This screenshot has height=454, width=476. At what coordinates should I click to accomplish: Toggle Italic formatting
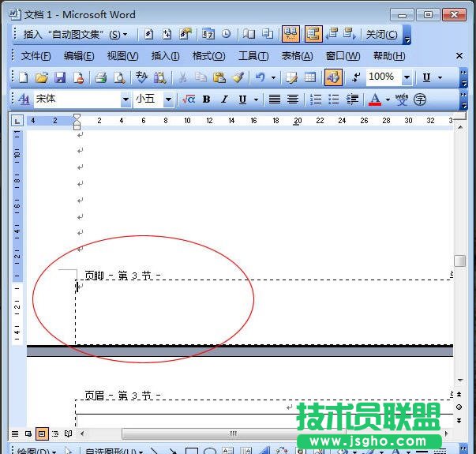[224, 99]
